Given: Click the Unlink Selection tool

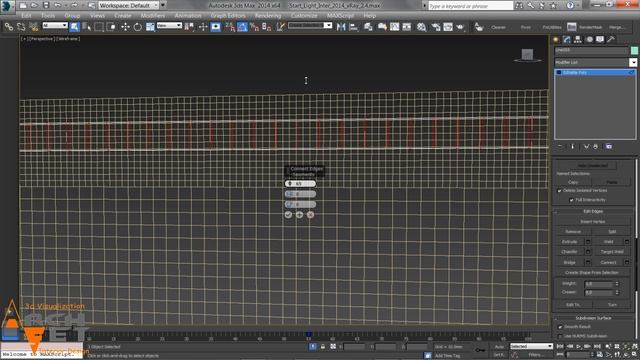Looking at the screenshot, I should (x=21, y=27).
